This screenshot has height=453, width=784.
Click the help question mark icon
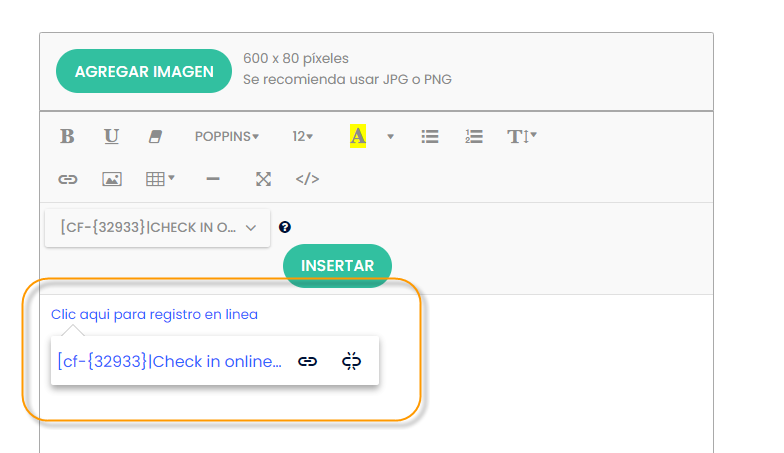[x=285, y=227]
